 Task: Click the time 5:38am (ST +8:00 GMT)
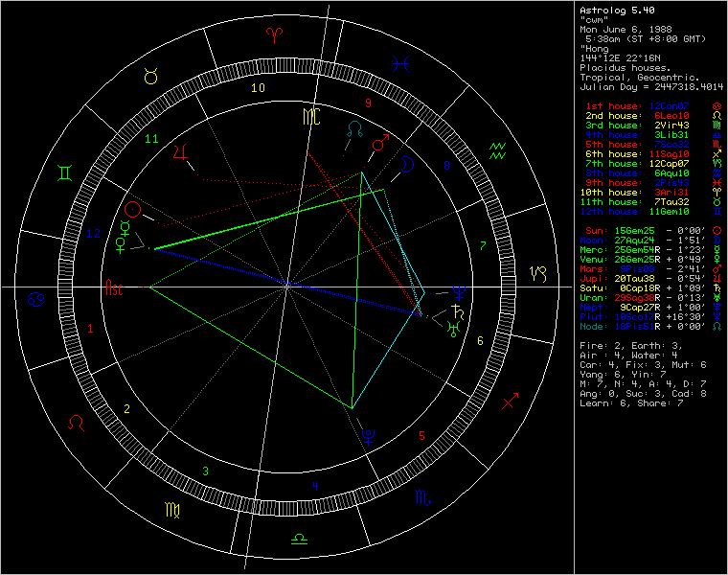point(646,39)
